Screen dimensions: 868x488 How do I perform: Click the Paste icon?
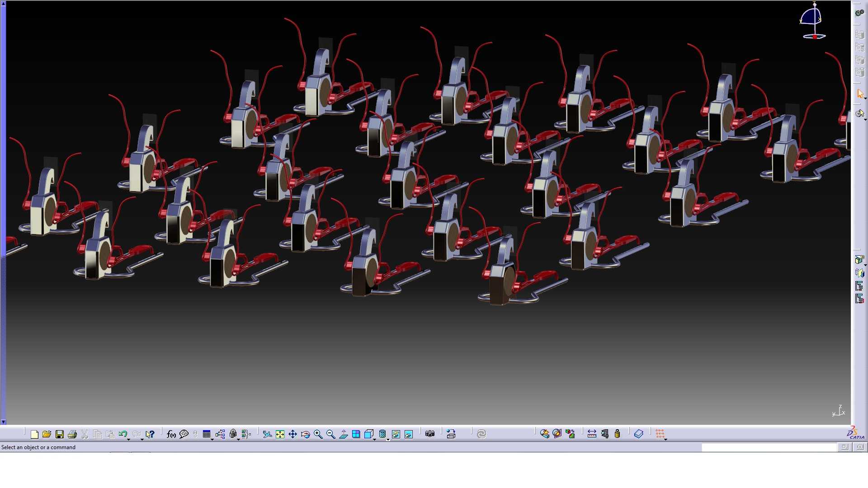click(x=110, y=434)
